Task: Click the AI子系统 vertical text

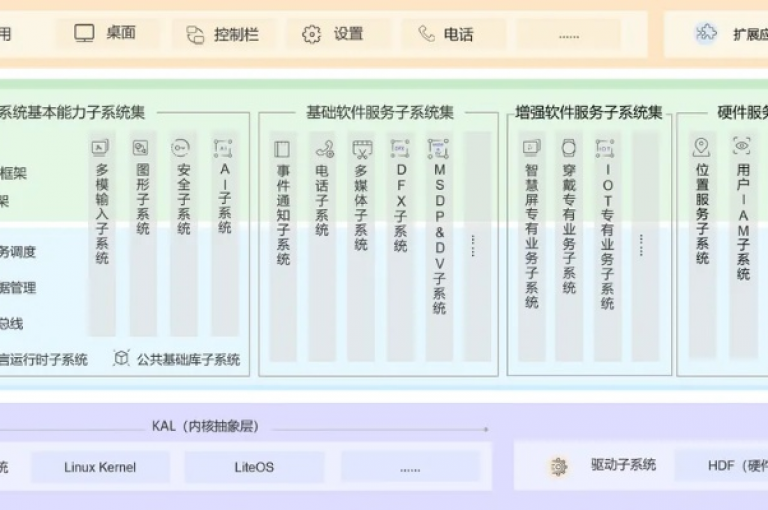Action: click(x=224, y=198)
